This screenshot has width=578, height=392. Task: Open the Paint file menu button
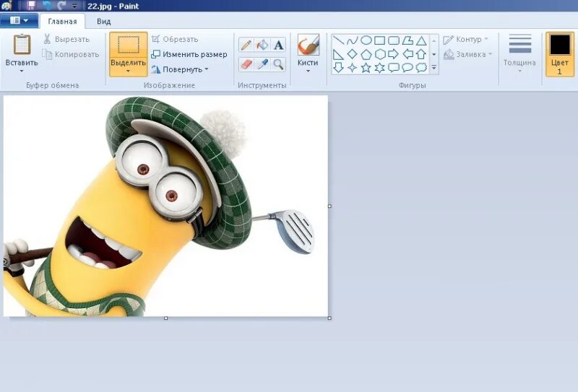20,20
